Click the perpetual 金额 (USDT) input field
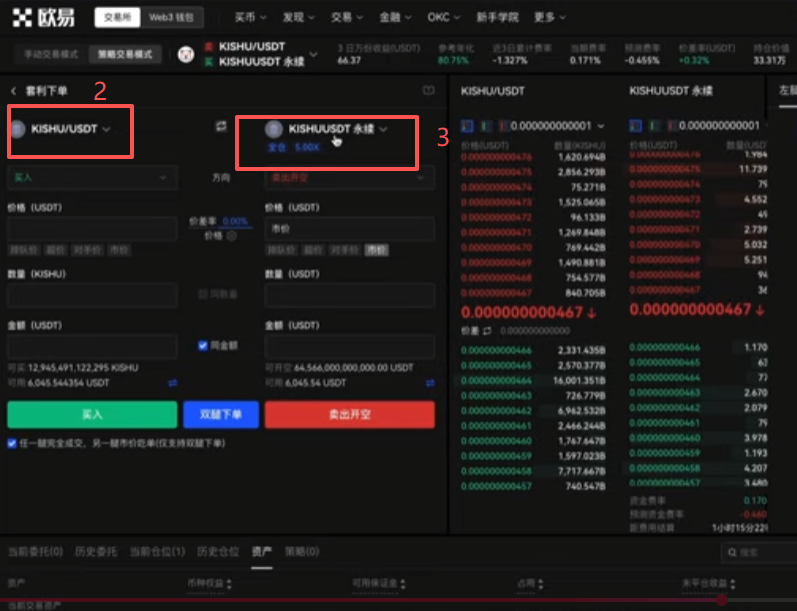797x611 pixels. pyautogui.click(x=350, y=347)
